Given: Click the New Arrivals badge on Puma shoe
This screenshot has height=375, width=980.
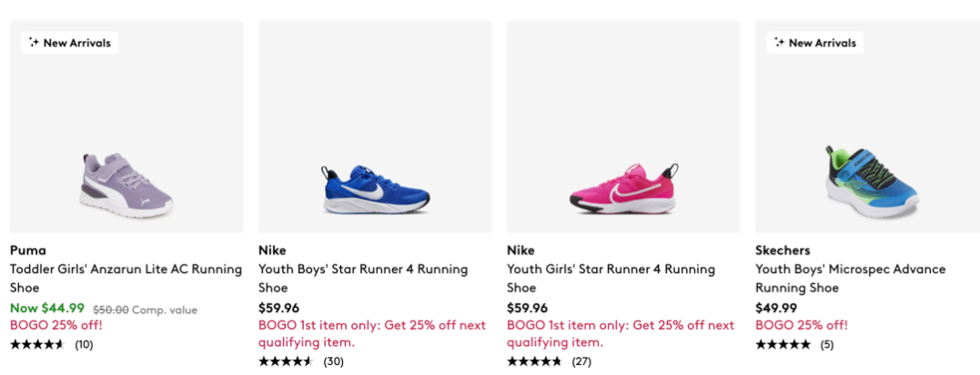Looking at the screenshot, I should pos(69,43).
